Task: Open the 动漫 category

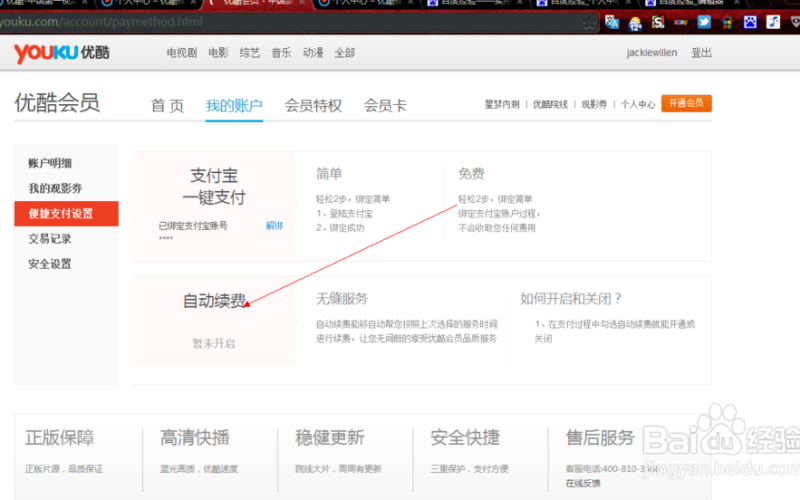Action: click(x=313, y=53)
